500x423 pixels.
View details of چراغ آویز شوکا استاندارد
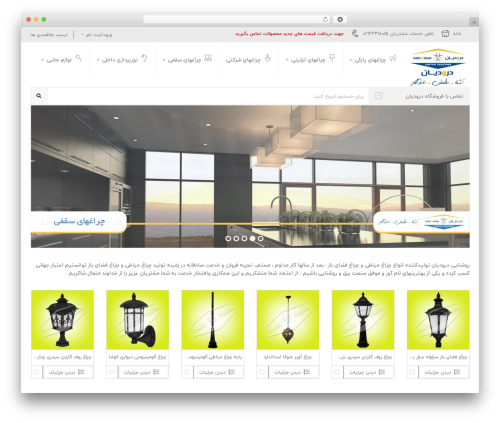click(293, 372)
